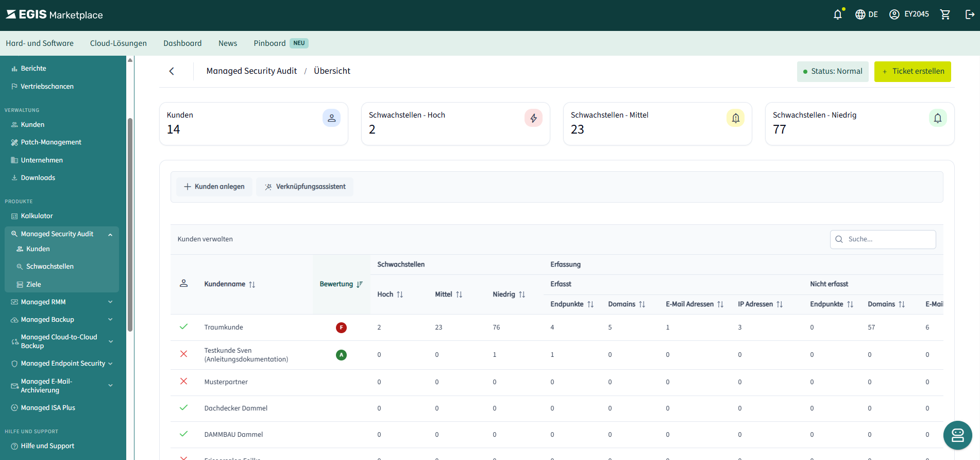This screenshot has height=460, width=980.
Task: Open Cloud-Lösungen menu
Action: coord(119,43)
